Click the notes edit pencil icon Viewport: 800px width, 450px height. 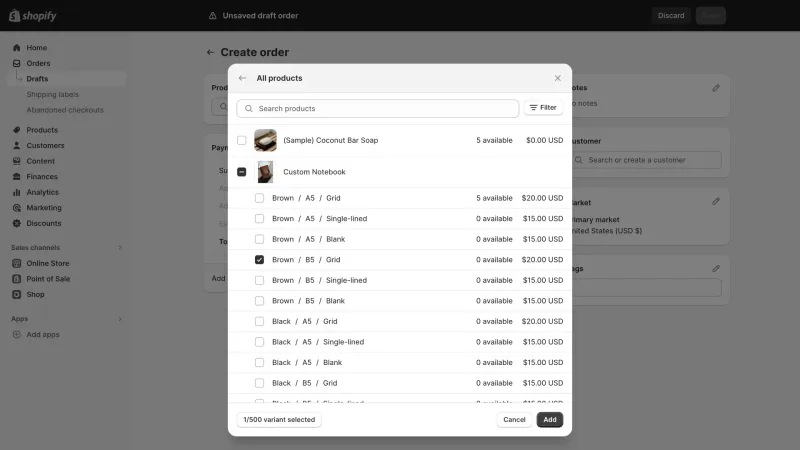[716, 88]
